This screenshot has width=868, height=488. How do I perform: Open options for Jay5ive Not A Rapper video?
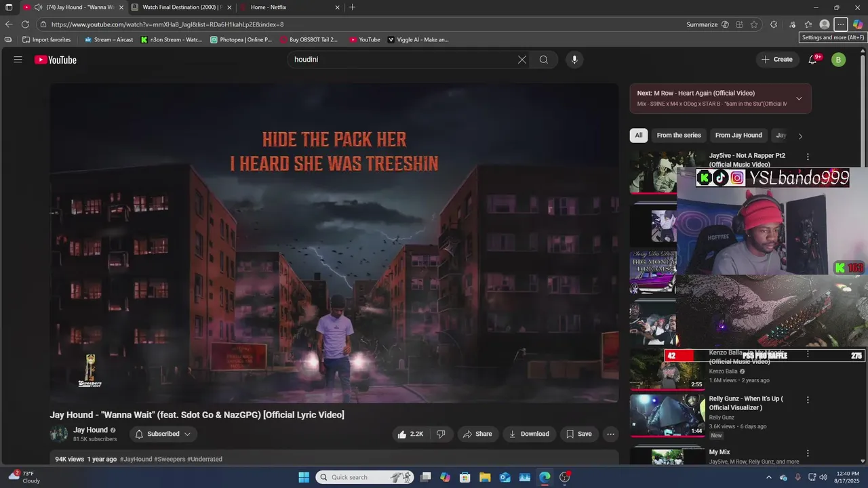tap(807, 157)
